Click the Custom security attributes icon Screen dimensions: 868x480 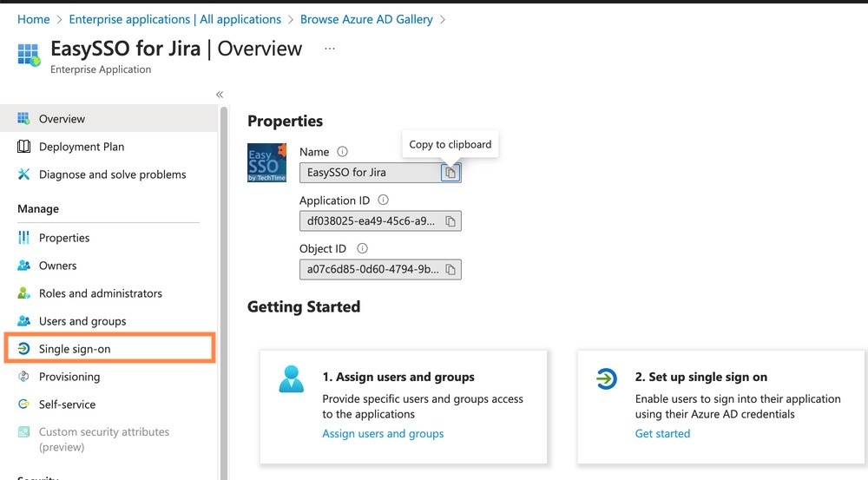[23, 432]
